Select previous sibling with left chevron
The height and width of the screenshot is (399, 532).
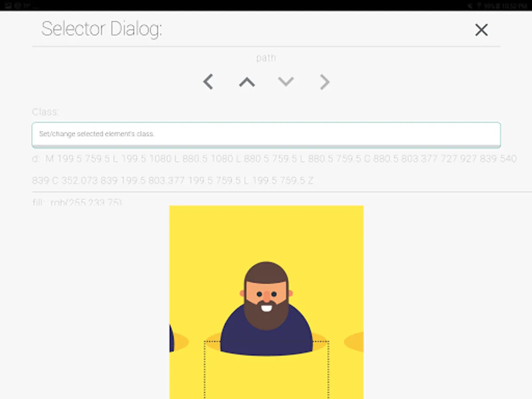(208, 82)
